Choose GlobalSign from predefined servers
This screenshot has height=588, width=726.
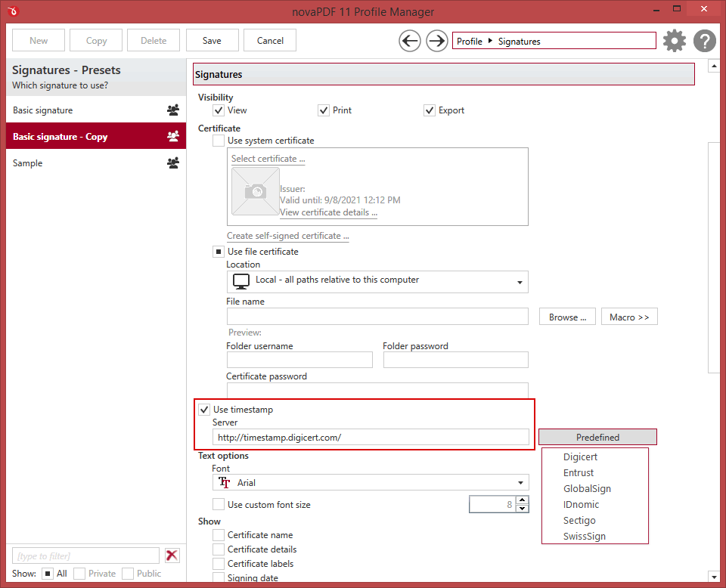(587, 488)
